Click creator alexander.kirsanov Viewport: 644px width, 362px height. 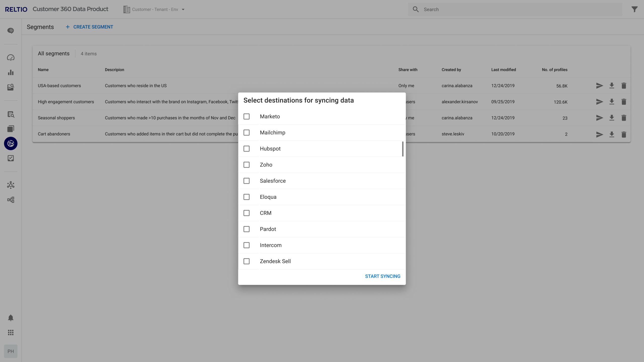[x=460, y=102]
